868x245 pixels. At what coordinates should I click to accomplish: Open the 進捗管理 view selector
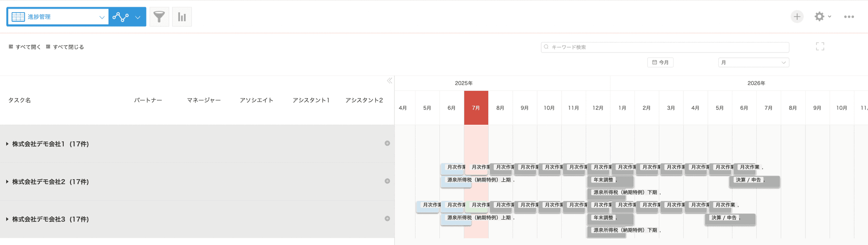tap(58, 17)
